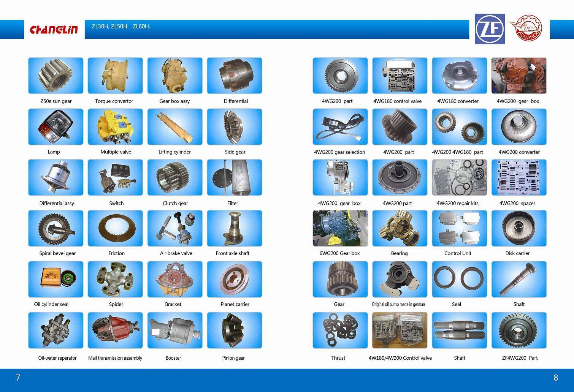Click the Advance gear logo

(526, 28)
